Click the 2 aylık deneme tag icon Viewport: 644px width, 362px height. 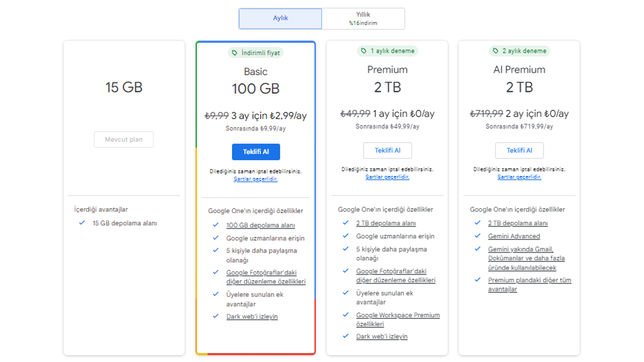496,51
